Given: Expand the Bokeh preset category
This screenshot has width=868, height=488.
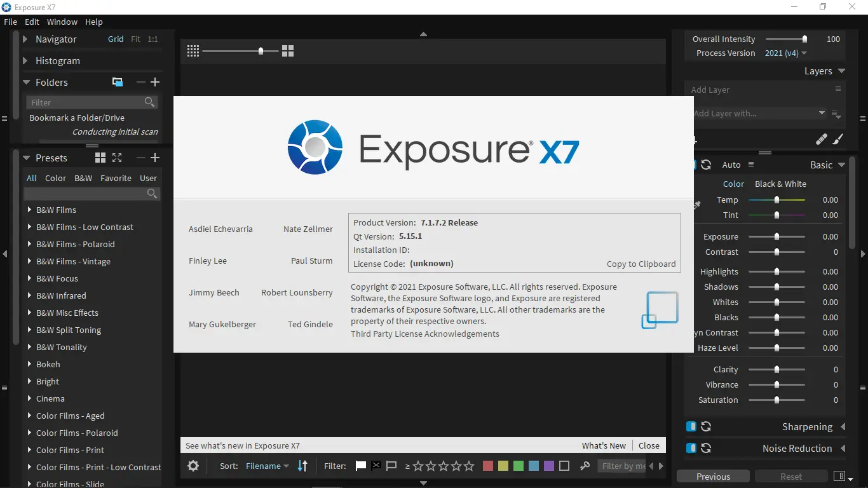Looking at the screenshot, I should tap(29, 364).
